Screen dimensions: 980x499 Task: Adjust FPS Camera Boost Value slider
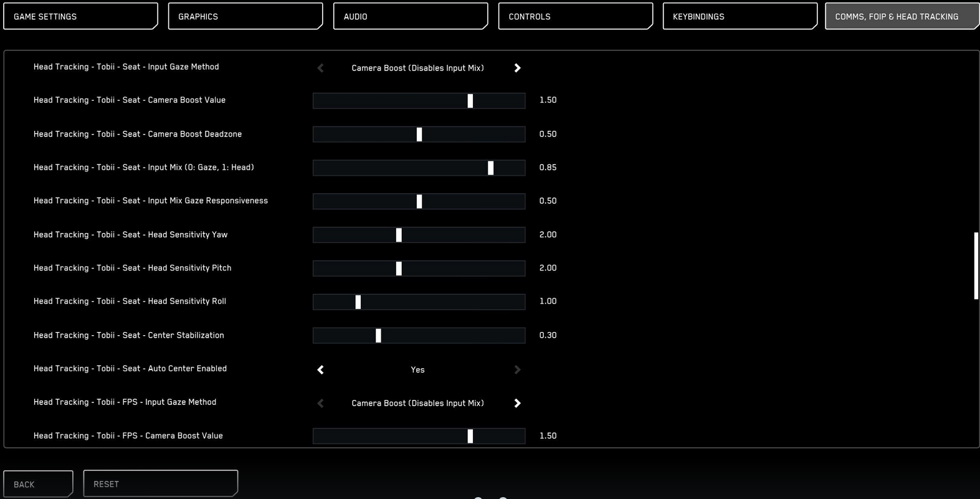(x=419, y=436)
